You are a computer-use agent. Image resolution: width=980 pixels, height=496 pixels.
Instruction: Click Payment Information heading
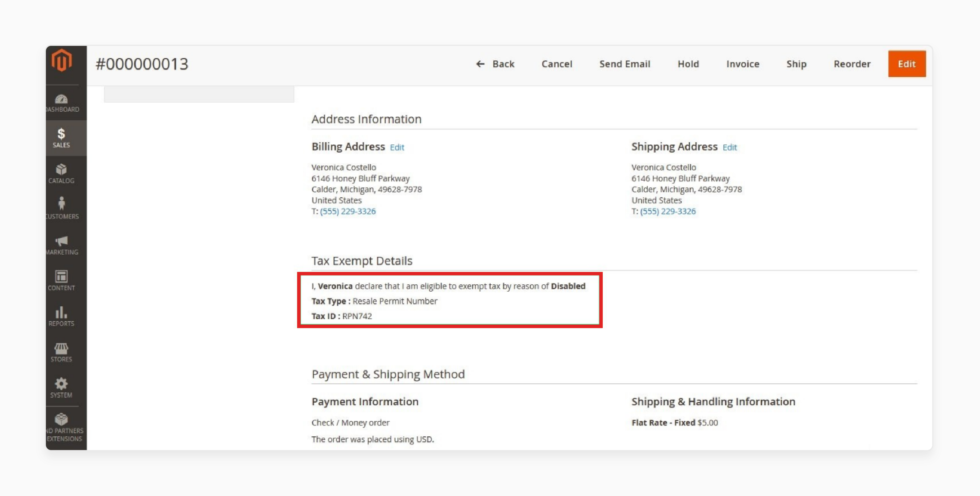tap(365, 401)
